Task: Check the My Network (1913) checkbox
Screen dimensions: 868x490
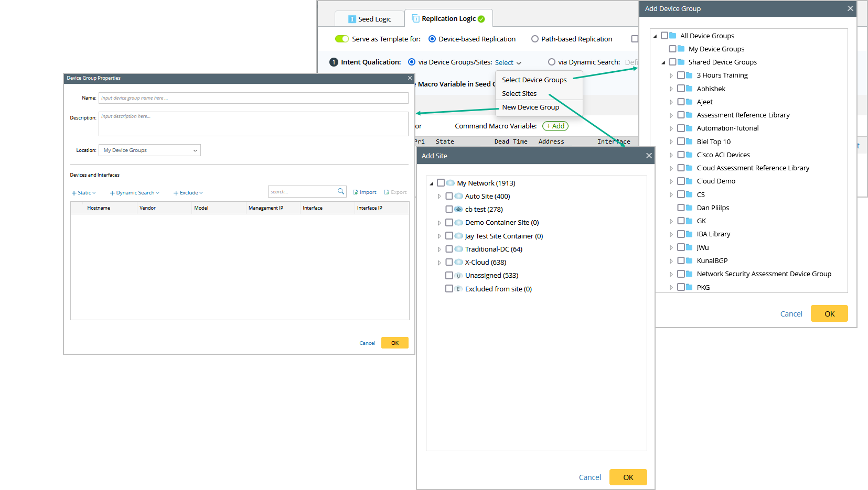Action: [x=441, y=183]
